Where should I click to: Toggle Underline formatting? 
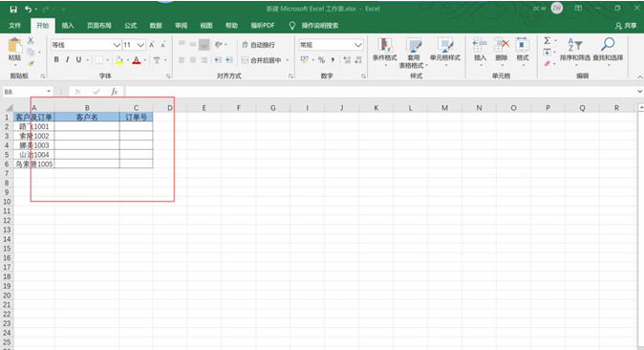pyautogui.click(x=78, y=60)
